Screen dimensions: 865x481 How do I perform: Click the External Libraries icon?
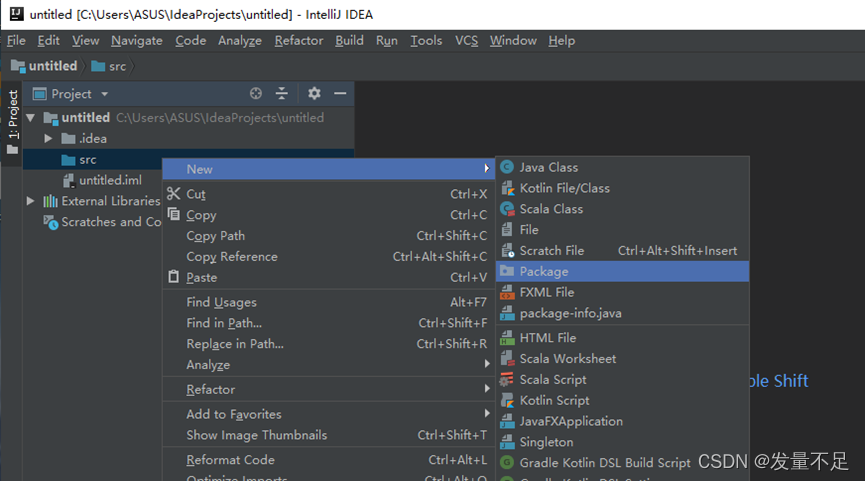(50, 201)
